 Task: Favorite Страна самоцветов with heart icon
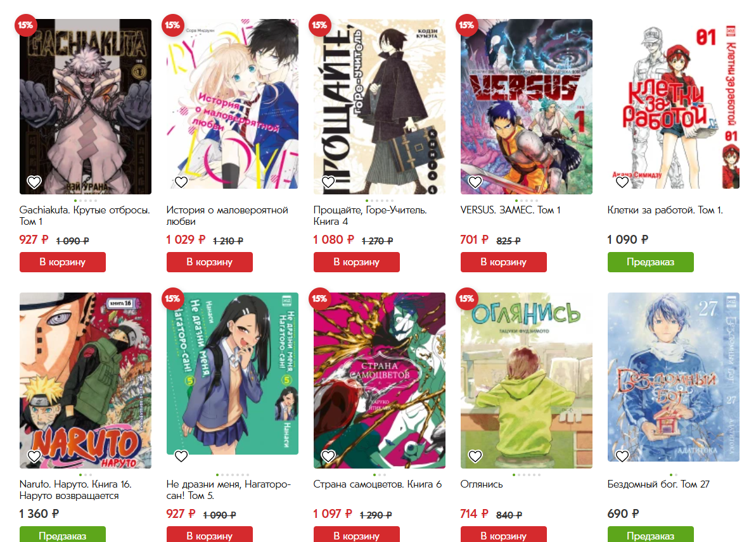pyautogui.click(x=328, y=456)
